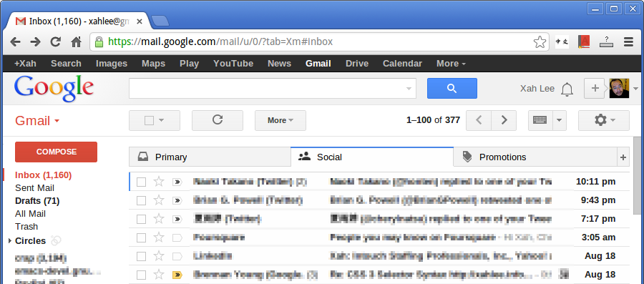Open the notifications bell icon

click(567, 89)
